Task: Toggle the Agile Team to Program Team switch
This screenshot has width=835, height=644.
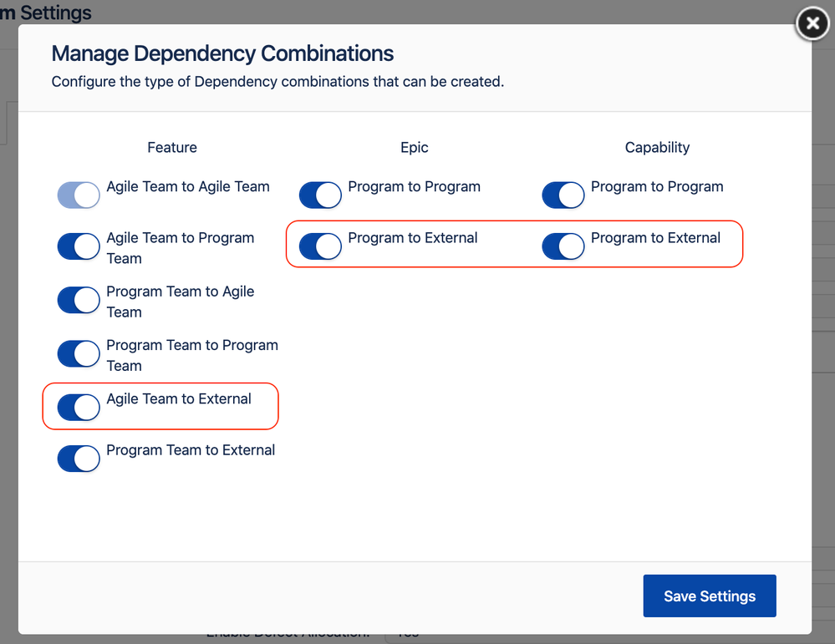Action: coord(79,246)
